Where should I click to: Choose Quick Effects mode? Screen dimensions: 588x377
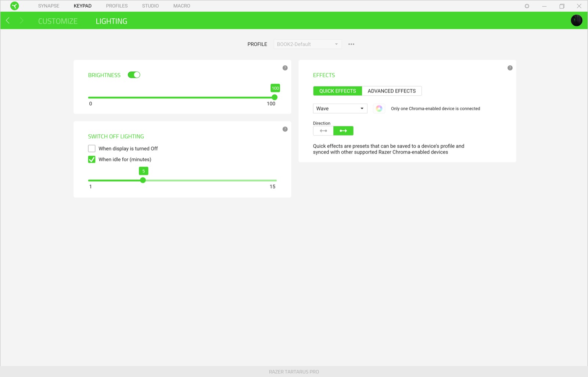pyautogui.click(x=337, y=91)
